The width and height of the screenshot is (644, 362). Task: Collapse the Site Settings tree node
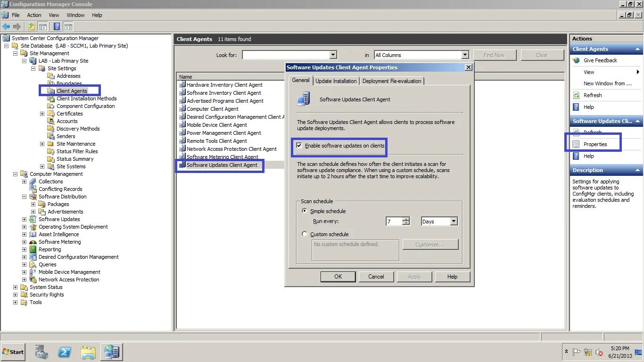33,68
